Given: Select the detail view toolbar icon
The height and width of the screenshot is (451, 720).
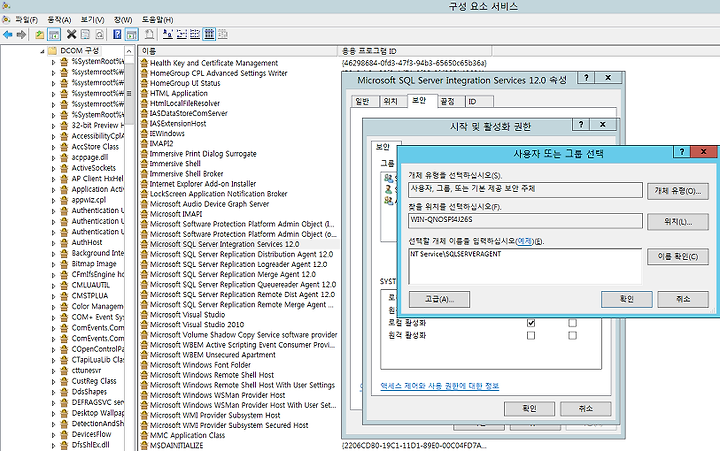Looking at the screenshot, I should pos(209,34).
